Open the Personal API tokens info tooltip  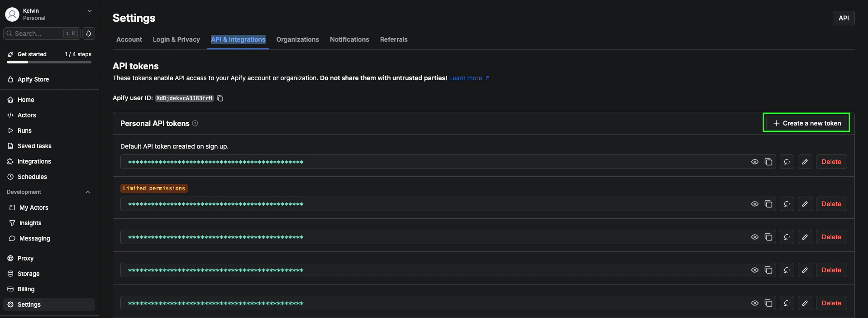coord(195,123)
